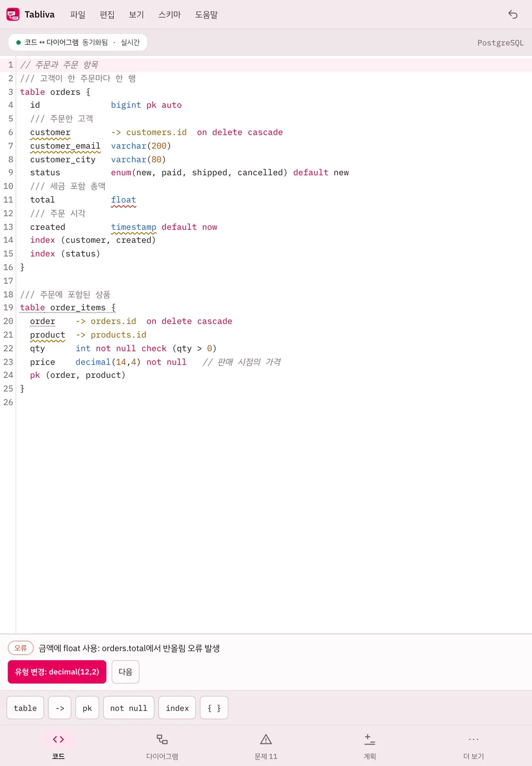Click 'enum' keyword on line 9
Screen dimensions: 532x766
[121, 172]
